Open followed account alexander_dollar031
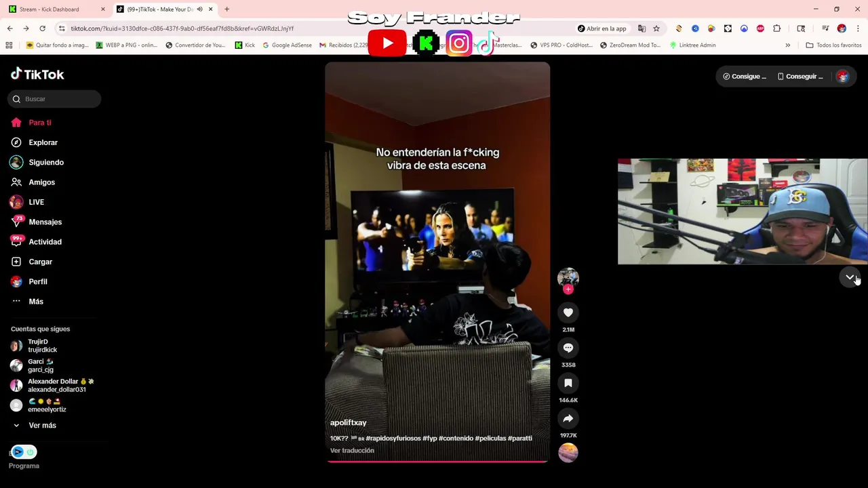 tap(52, 386)
